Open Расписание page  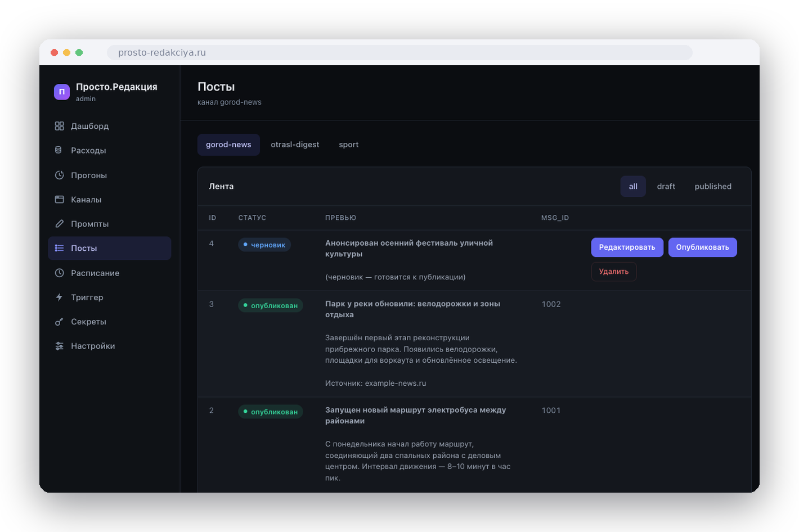(110, 273)
